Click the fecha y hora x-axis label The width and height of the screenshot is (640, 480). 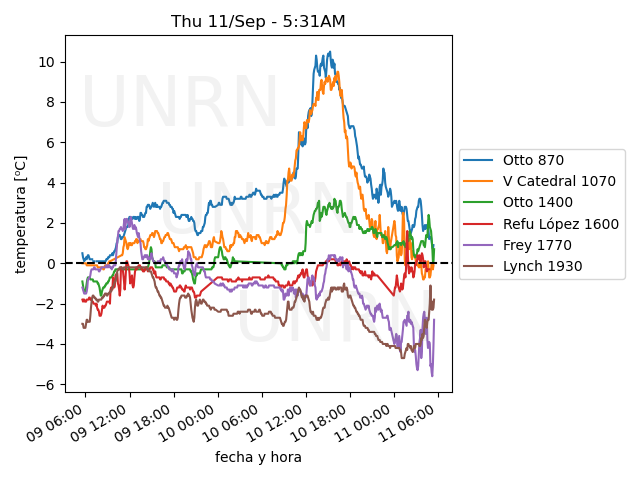[258, 457]
